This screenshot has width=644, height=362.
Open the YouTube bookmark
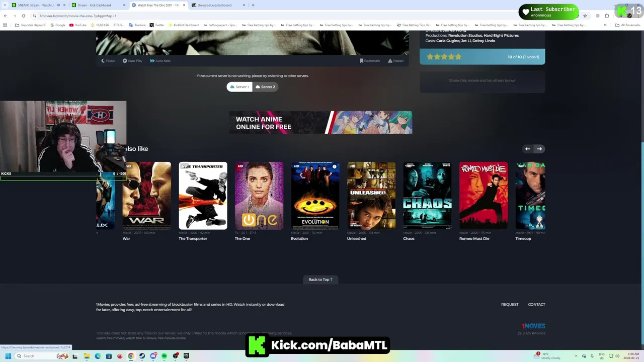pyautogui.click(x=78, y=25)
